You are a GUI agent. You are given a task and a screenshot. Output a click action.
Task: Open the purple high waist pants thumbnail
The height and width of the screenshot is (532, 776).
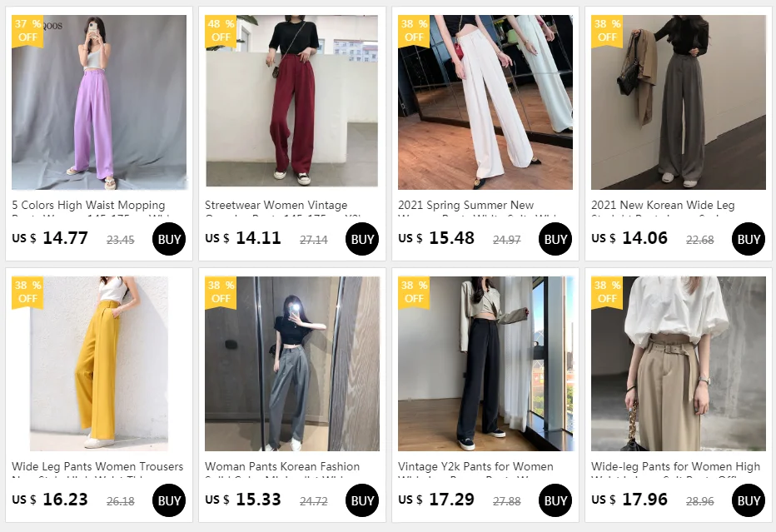(x=99, y=102)
